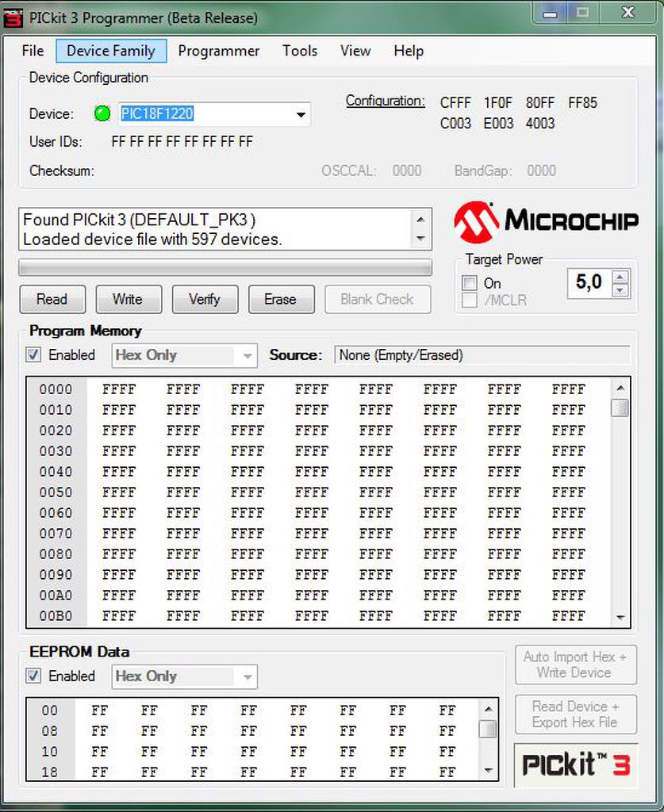This screenshot has height=812, width=664.
Task: Click configuration word FF85
Action: point(582,103)
